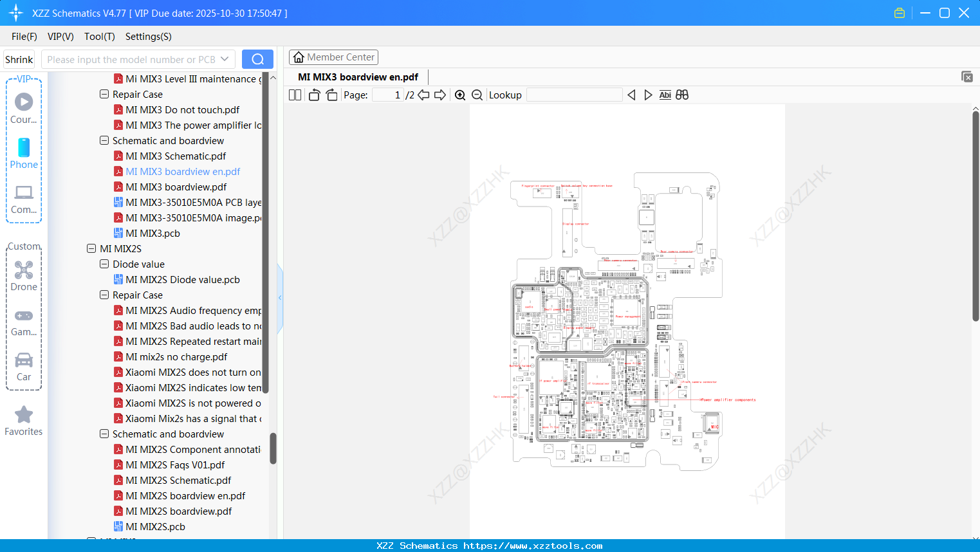Find next lookup result triangle
980x552 pixels.
[x=648, y=95]
